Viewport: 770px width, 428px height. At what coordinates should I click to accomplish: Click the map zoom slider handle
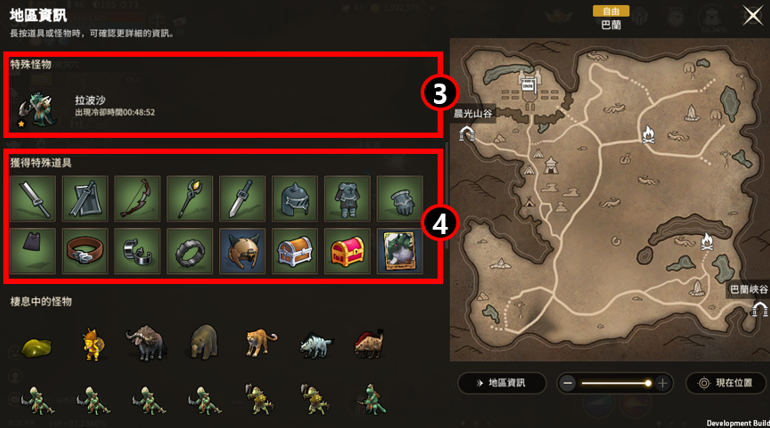pos(648,383)
